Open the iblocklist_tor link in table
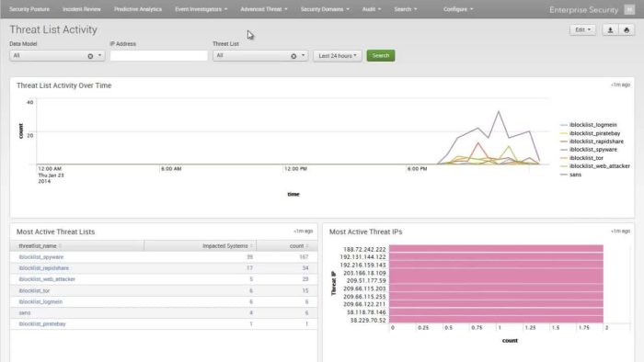Image resolution: width=644 pixels, height=362 pixels. pyautogui.click(x=34, y=290)
